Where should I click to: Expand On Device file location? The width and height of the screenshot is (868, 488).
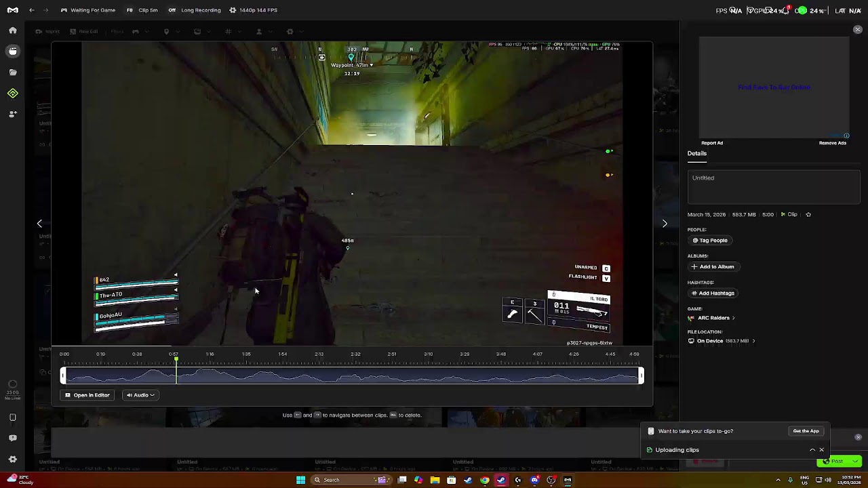click(753, 341)
